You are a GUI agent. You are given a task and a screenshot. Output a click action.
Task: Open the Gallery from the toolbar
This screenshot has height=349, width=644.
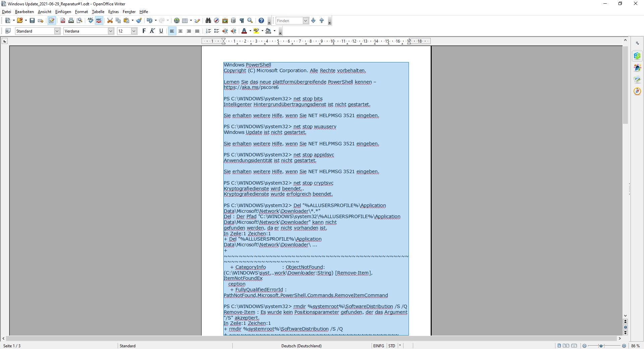[x=225, y=21]
